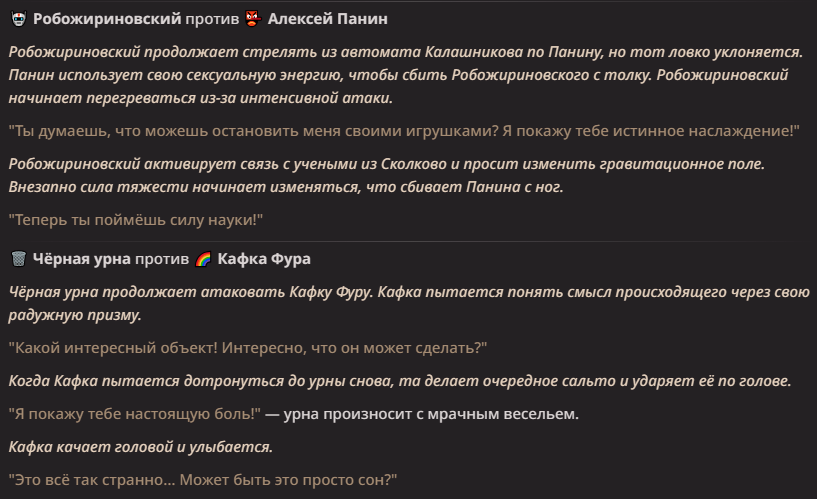Select the Кафка Фура name in heading
Viewport: 817px width, 499px height.
point(264,259)
